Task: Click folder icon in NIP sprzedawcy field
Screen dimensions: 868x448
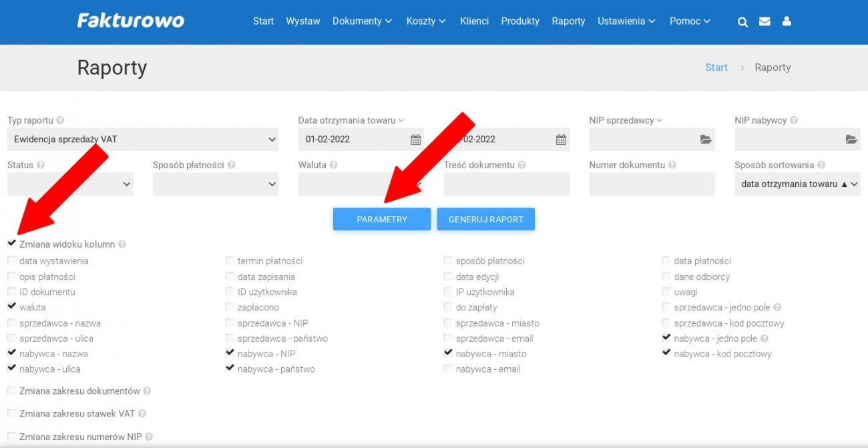Action: 706,140
